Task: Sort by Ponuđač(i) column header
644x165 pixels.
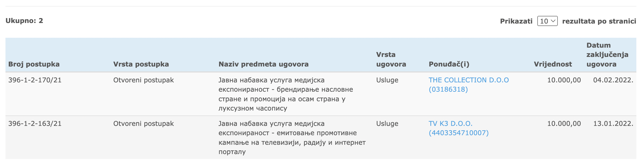Action: click(449, 64)
